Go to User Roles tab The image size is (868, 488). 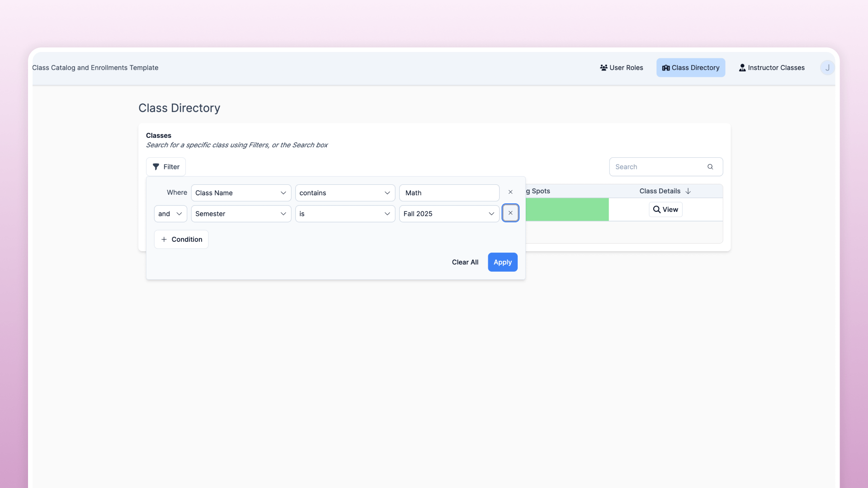[621, 68]
